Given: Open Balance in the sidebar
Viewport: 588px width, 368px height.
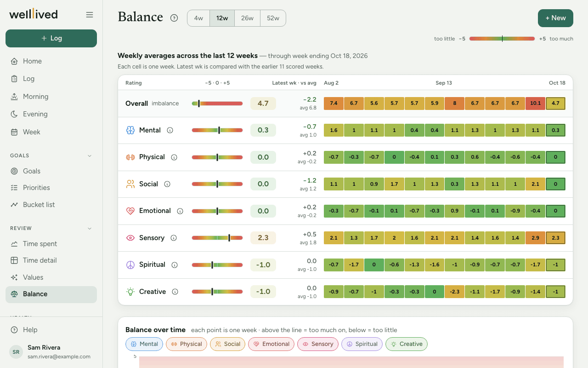Looking at the screenshot, I should point(51,294).
